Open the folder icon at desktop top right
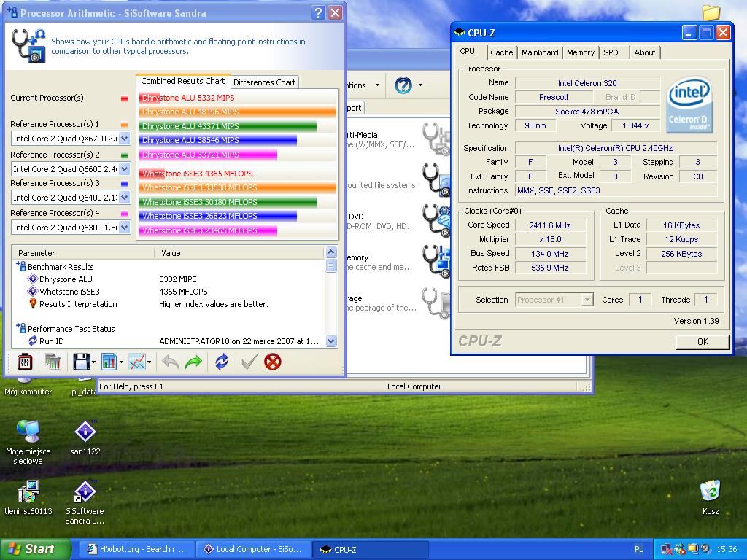 (x=711, y=12)
